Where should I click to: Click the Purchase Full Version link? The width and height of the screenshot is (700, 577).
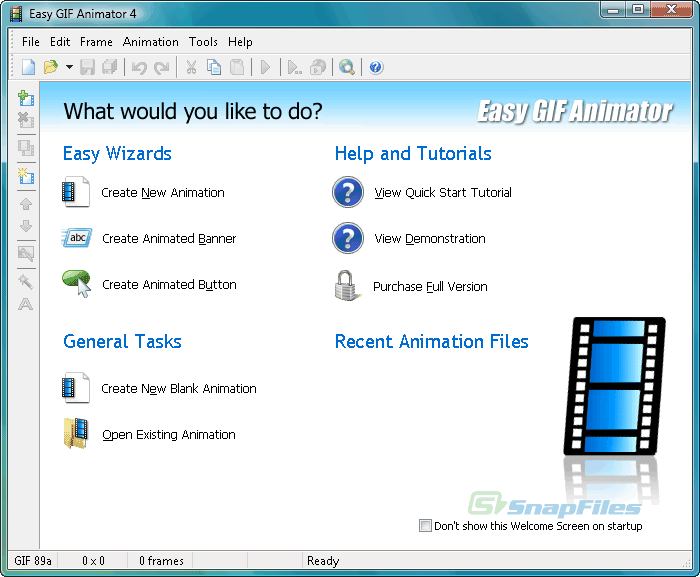[430, 287]
